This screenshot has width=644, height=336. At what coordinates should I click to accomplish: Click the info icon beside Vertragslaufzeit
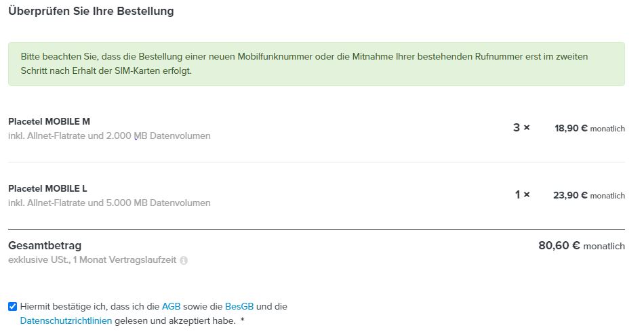pyautogui.click(x=184, y=261)
